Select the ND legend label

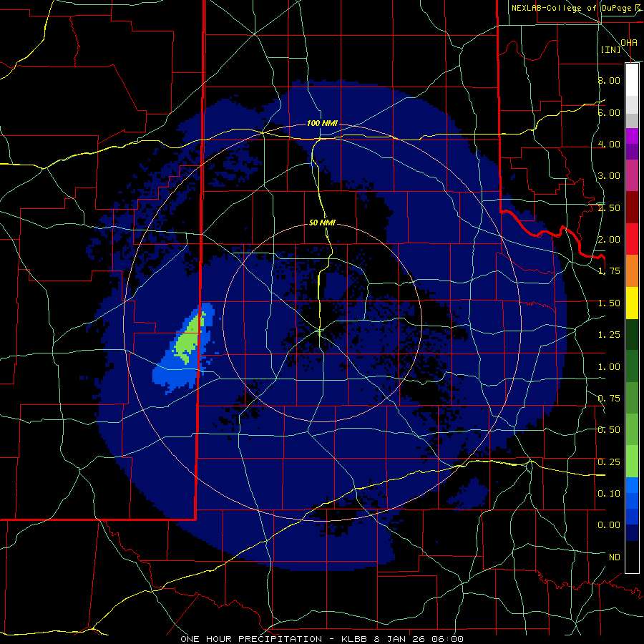(x=615, y=557)
